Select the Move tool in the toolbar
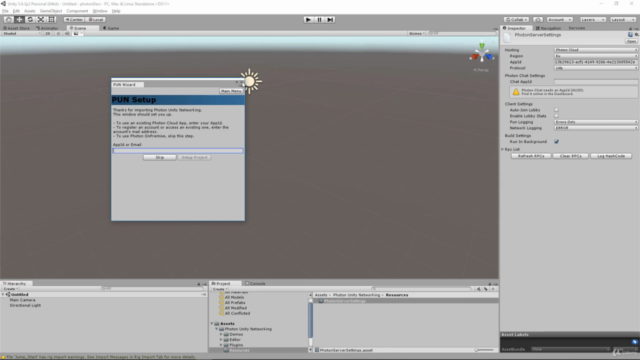The width and height of the screenshot is (640, 360). pyautogui.click(x=19, y=19)
